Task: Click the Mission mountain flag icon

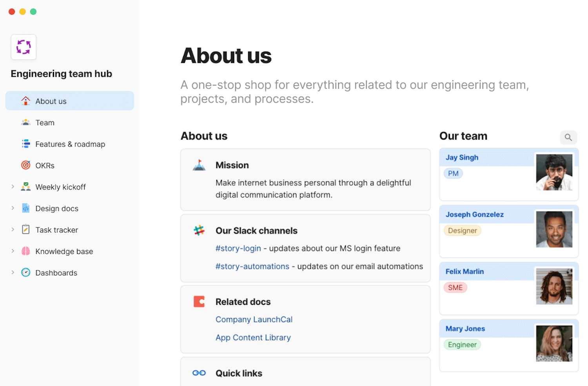Action: point(199,165)
